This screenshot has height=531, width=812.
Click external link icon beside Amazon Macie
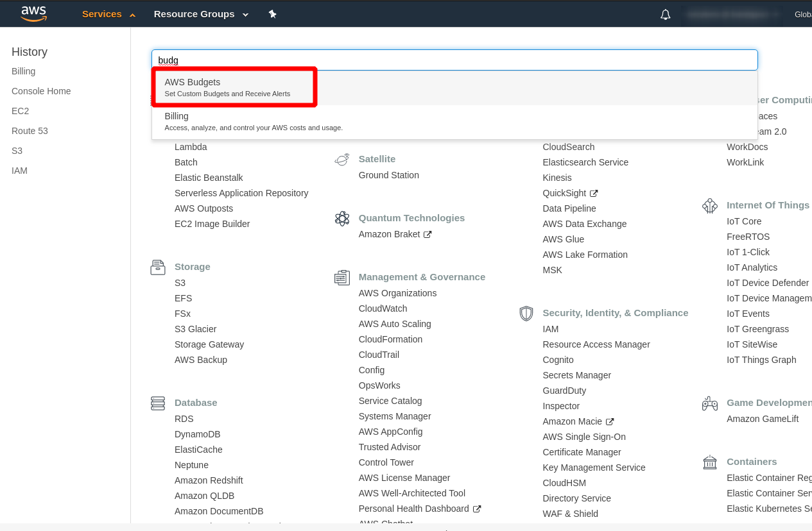(x=610, y=422)
